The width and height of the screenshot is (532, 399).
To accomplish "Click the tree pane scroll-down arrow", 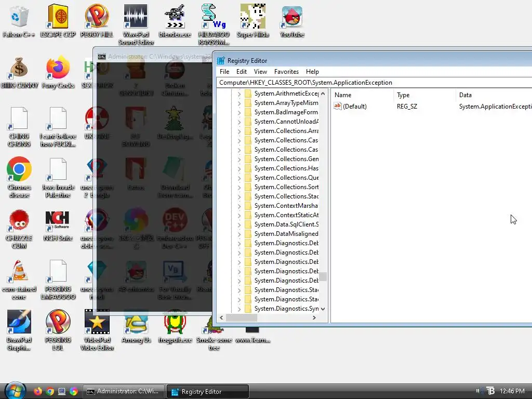I will pyautogui.click(x=323, y=309).
